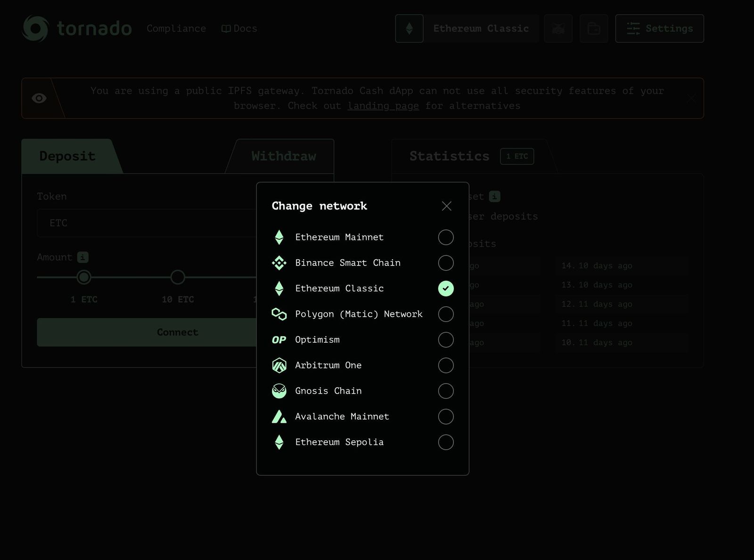The height and width of the screenshot is (560, 754).
Task: Click the Ethereum Mainnet diamond icon
Action: (x=279, y=237)
